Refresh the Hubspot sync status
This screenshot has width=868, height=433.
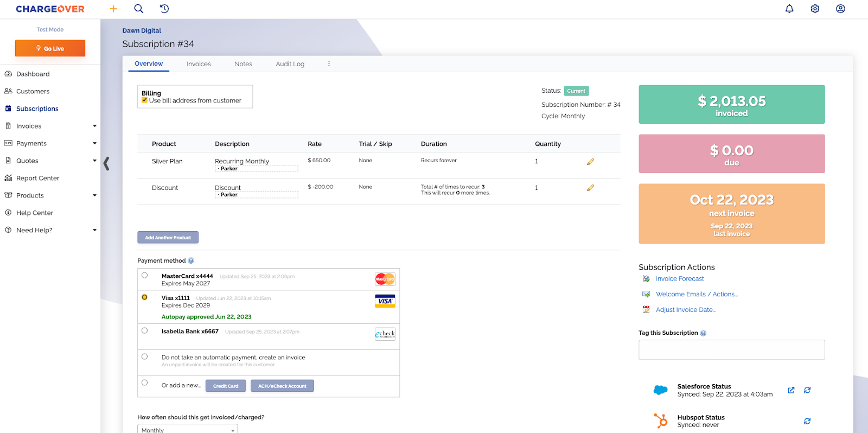[807, 421]
